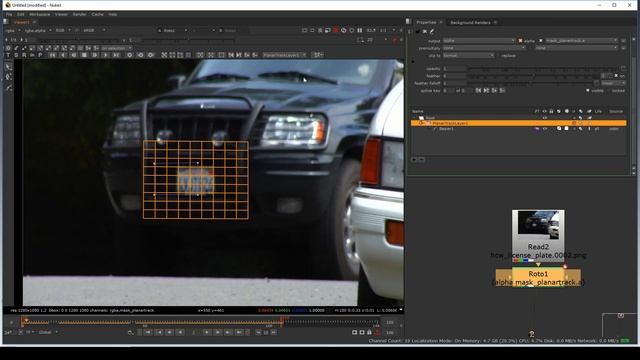This screenshot has height=360, width=640.
Task: Toggle the R rotate tracking option
Action: click(x=24, y=55)
